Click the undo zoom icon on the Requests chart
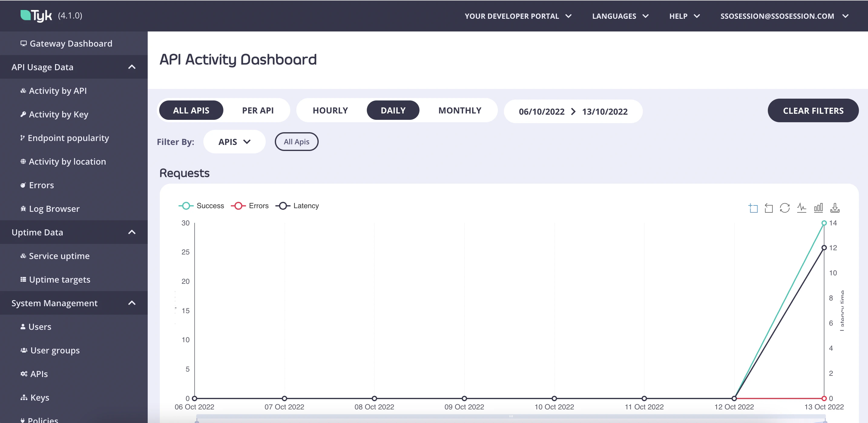 tap(769, 208)
